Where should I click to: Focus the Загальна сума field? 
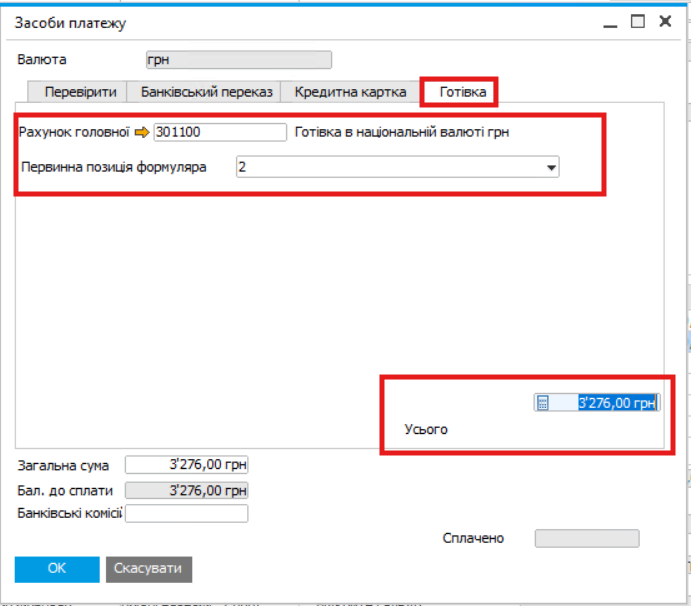[x=186, y=465]
